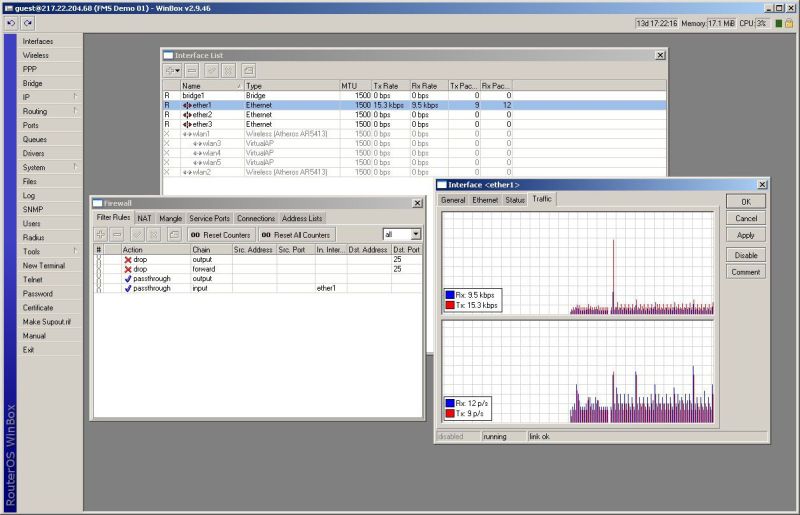
Task: Click the comment icon in Firewall toolbar
Action: (x=174, y=234)
